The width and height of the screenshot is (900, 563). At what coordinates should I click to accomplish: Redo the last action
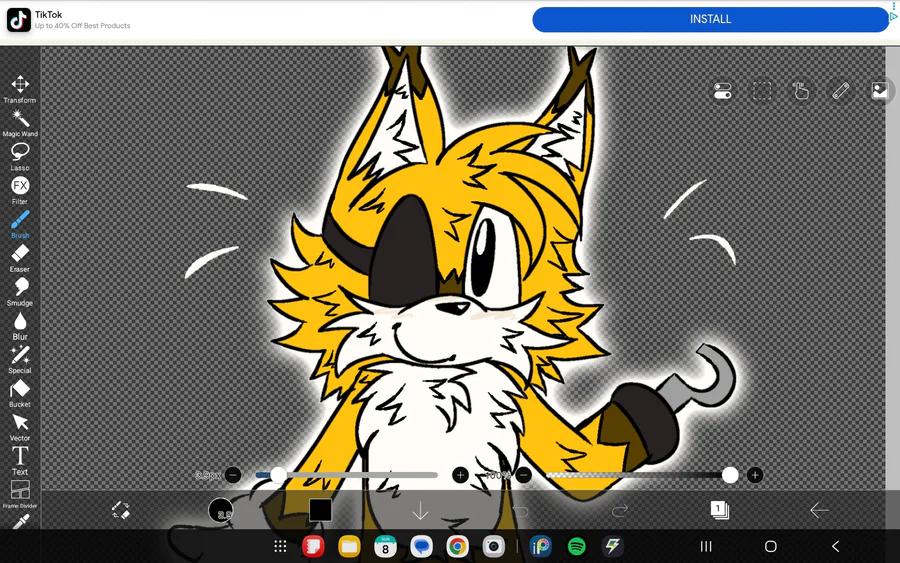click(620, 510)
